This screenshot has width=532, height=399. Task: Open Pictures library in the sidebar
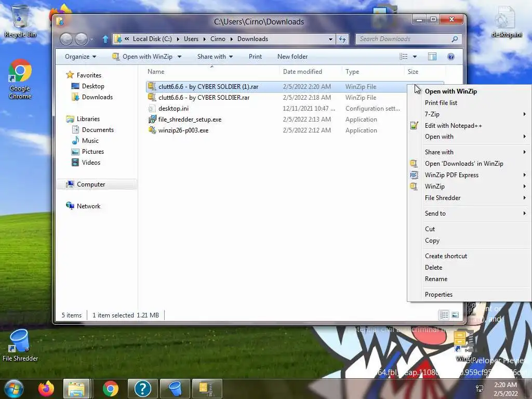pos(92,151)
